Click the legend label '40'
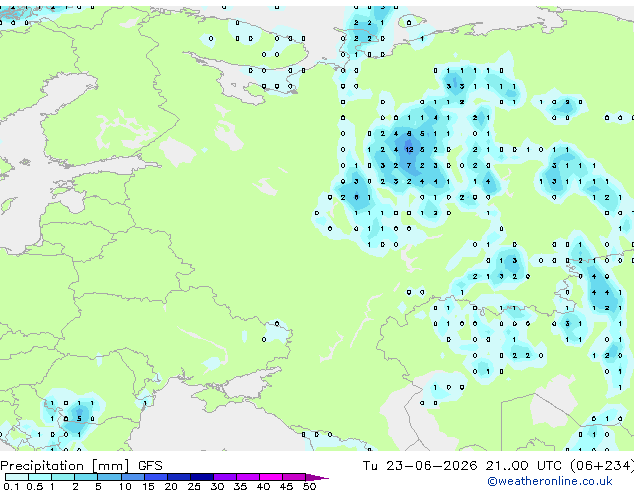Image resolution: width=634 pixels, height=490 pixels. (x=263, y=486)
